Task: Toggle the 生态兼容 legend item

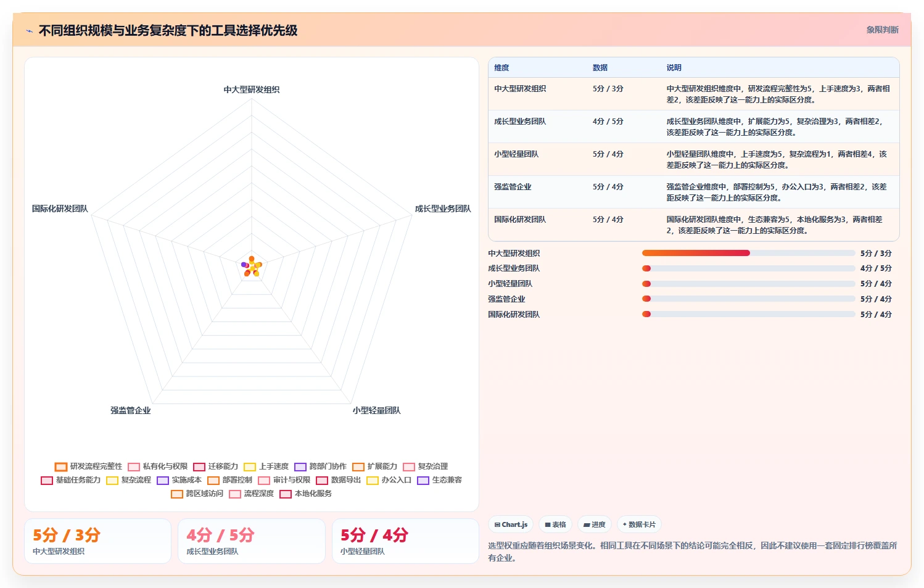Action: (x=440, y=480)
